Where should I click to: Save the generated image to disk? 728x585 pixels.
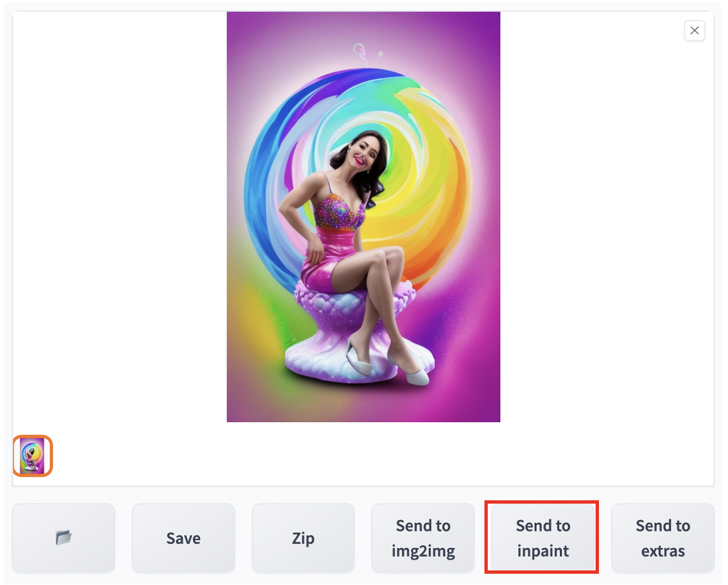pos(183,537)
